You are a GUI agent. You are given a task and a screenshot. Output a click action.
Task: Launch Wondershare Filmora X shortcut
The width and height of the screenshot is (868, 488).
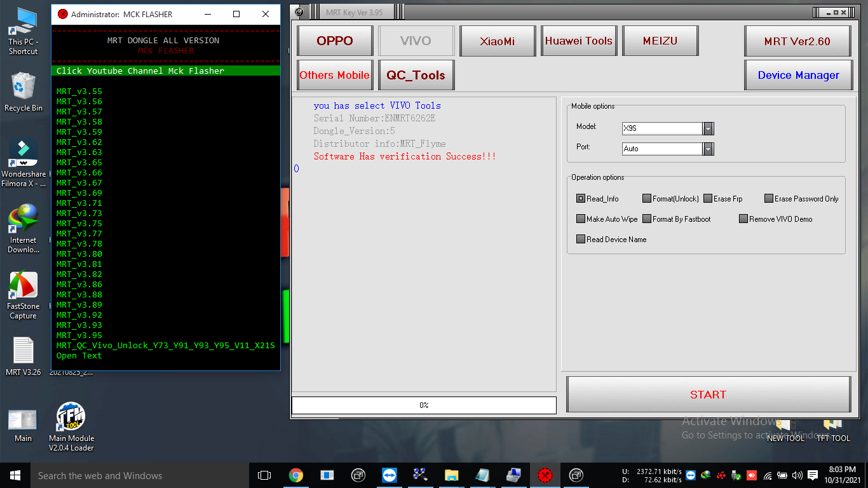coord(24,163)
